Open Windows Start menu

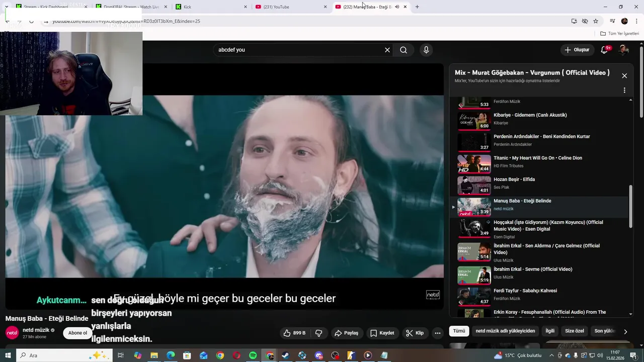click(8, 355)
